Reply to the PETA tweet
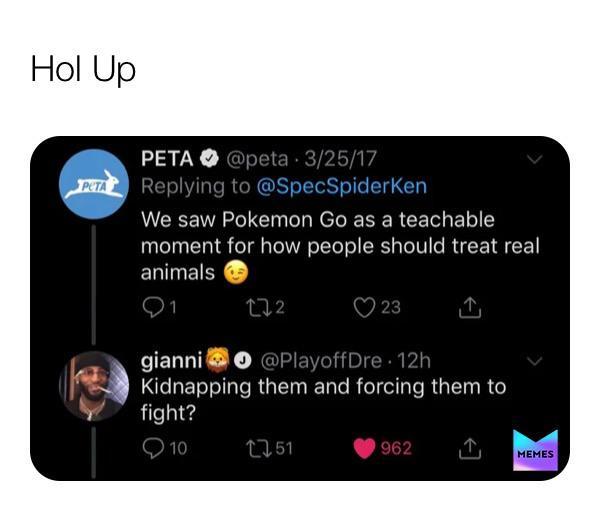Viewport: 600px width, 511px height. (151, 307)
